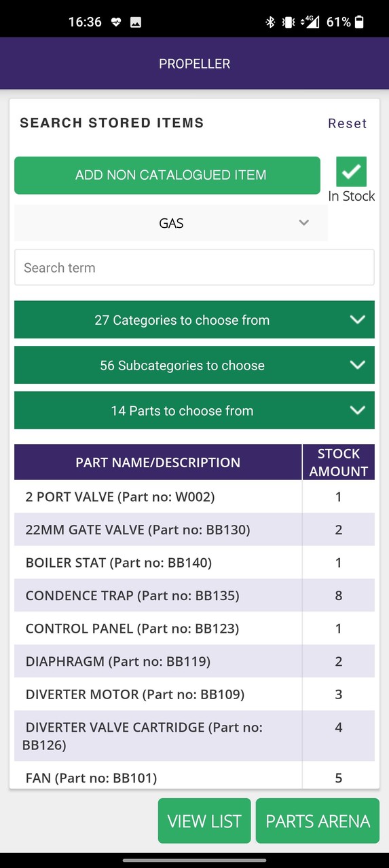Focus the Search term input field
This screenshot has height=868, width=389.
194,268
